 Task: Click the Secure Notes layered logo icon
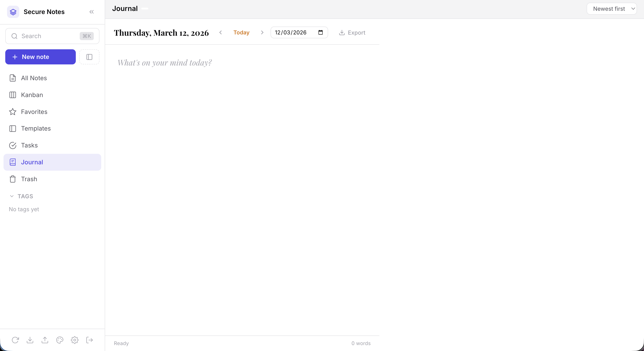point(13,12)
